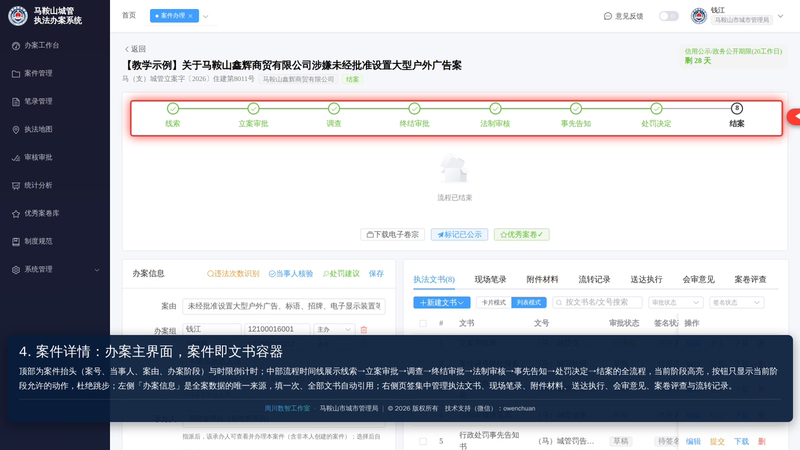Toggle the 优秀案卷 marker button
This screenshot has width=800, height=450.
click(521, 235)
